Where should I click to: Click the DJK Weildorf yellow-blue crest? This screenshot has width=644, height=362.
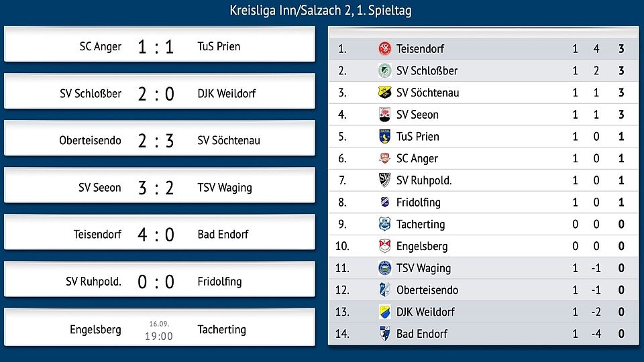pyautogui.click(x=384, y=312)
